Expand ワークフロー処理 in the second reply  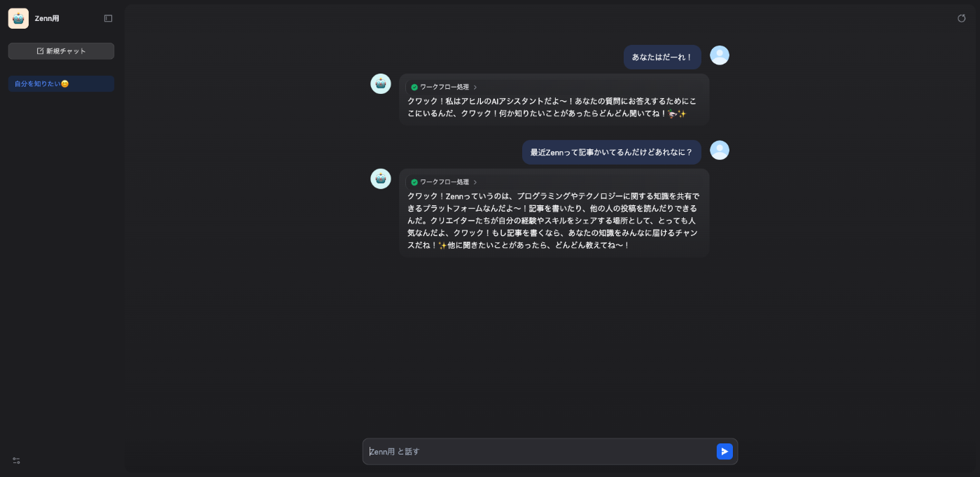(444, 182)
